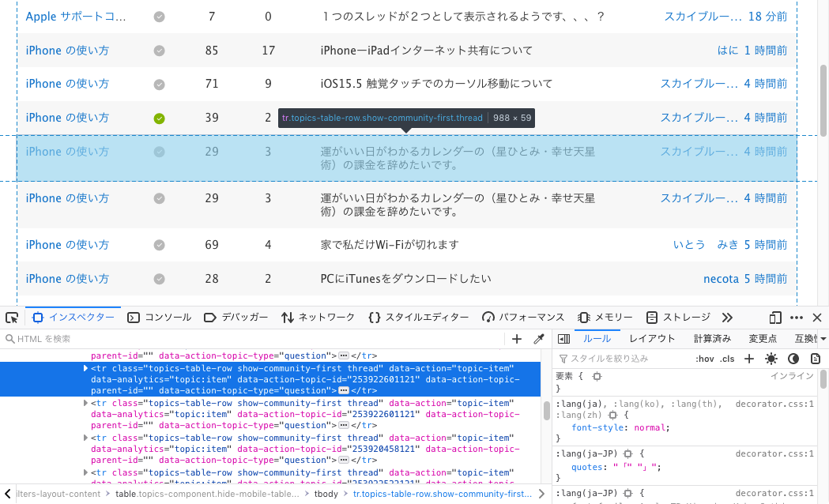Open the メモリー tab

[605, 318]
